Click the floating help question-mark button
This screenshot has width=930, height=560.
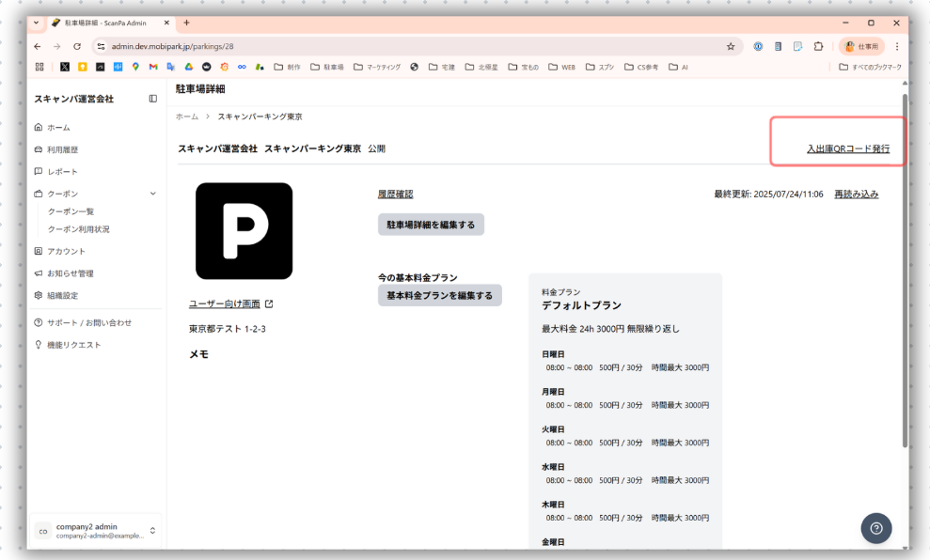875,528
